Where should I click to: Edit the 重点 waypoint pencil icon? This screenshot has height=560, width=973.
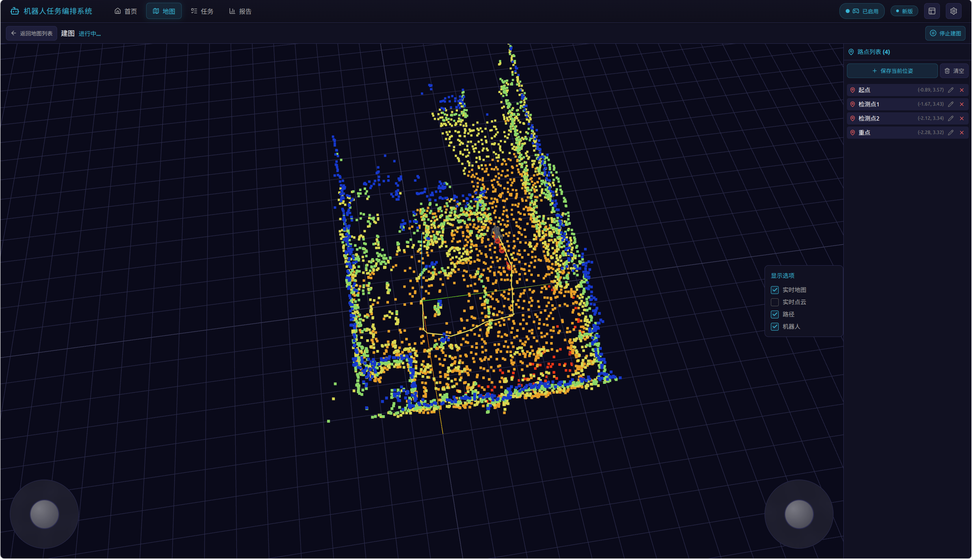coord(951,133)
